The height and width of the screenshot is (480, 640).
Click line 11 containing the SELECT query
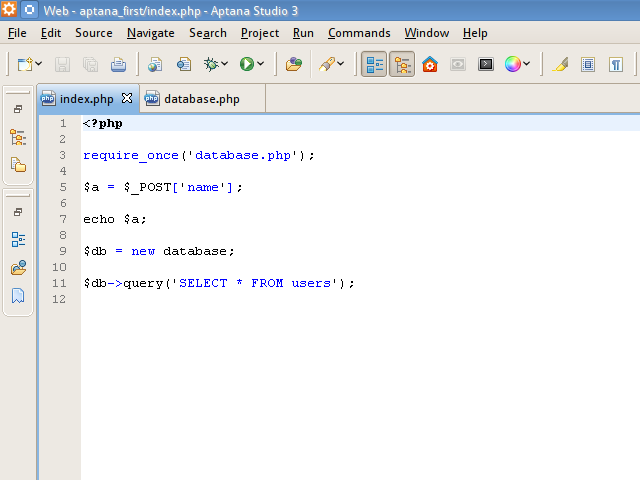click(219, 283)
